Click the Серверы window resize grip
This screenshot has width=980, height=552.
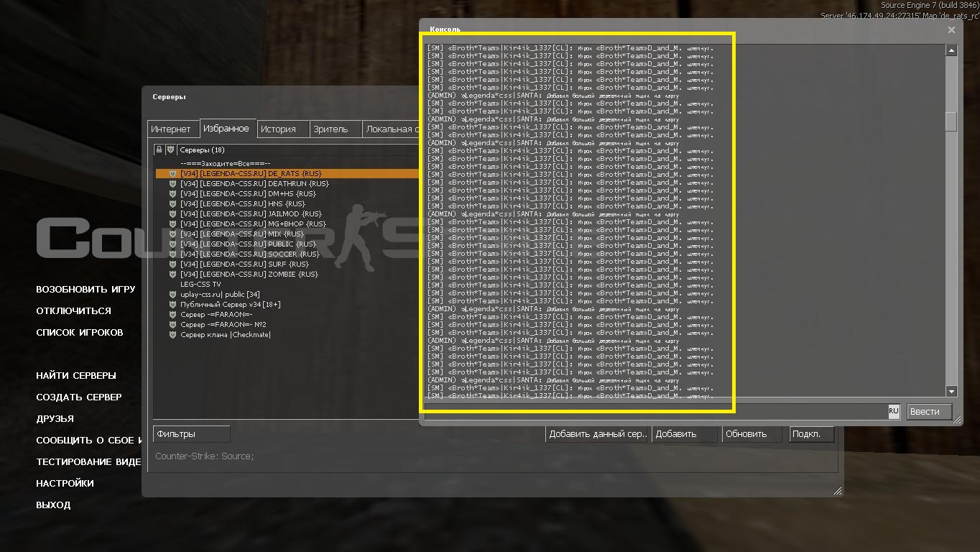click(837, 491)
